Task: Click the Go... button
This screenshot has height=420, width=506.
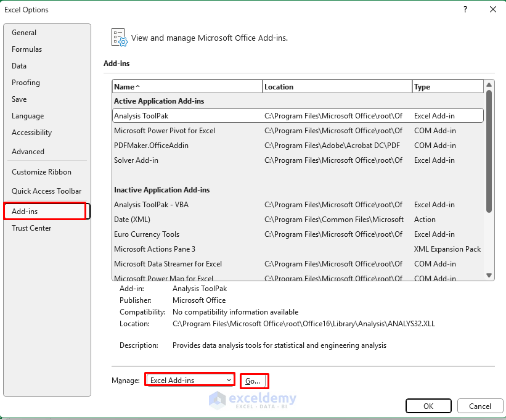Action: pos(253,381)
